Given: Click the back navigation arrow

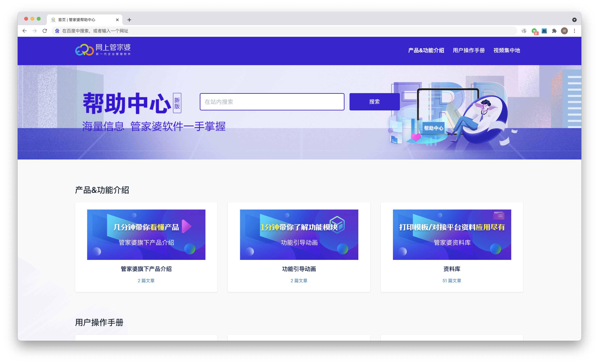Looking at the screenshot, I should [25, 31].
